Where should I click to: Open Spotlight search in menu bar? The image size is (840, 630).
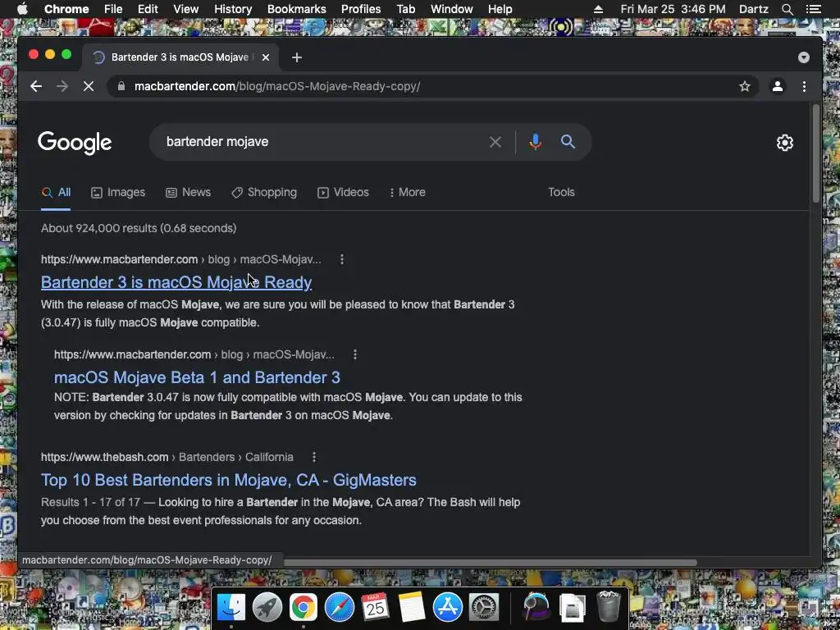pyautogui.click(x=787, y=9)
